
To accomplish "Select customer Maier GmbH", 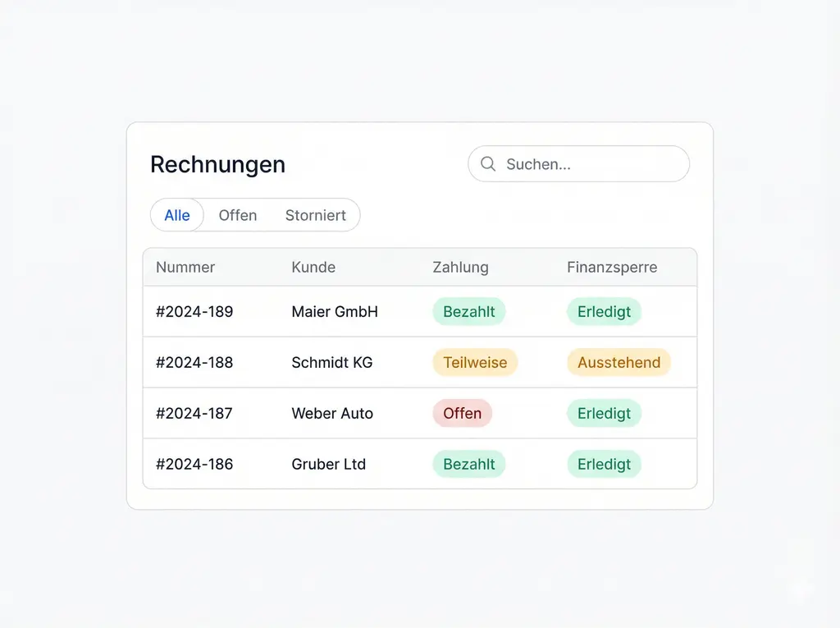I will click(335, 312).
